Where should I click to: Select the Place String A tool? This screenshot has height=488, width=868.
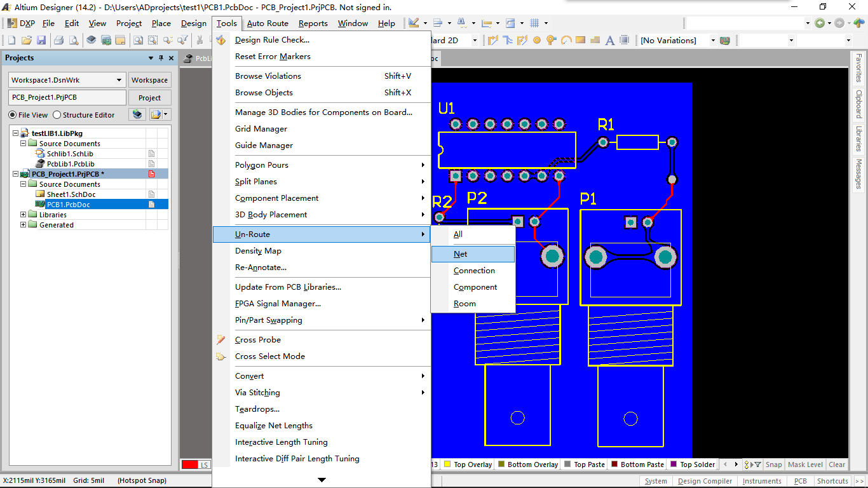coord(610,40)
